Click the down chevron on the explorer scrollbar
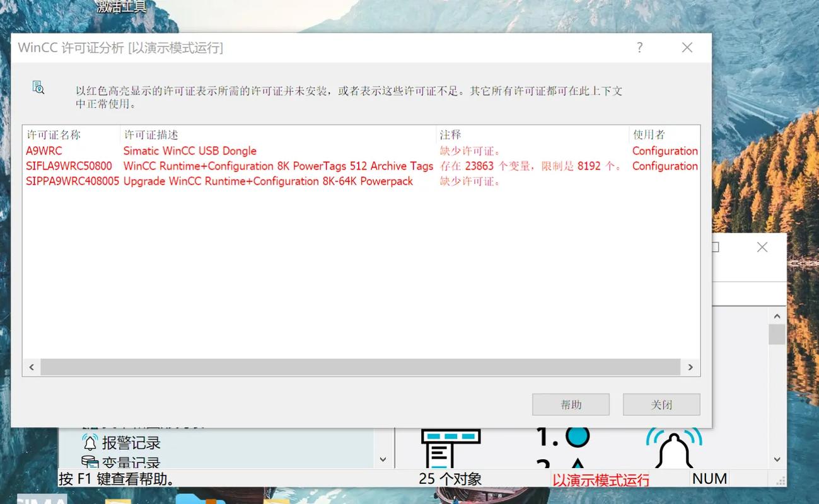 (383, 460)
